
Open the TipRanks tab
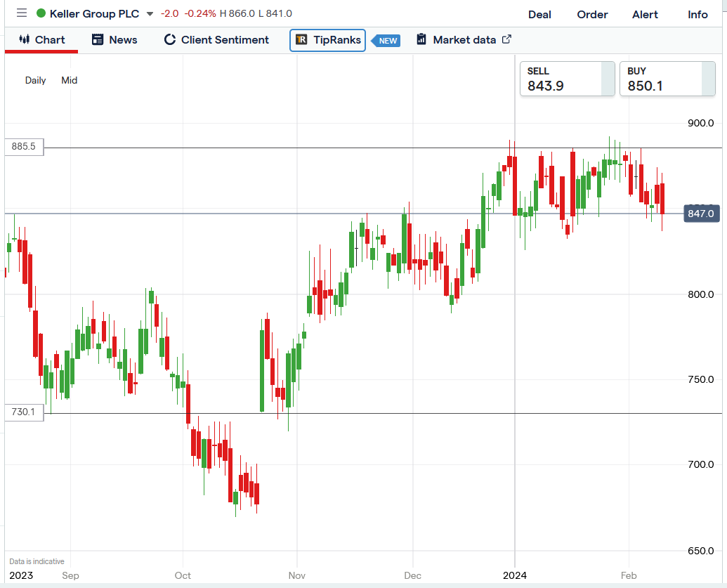(x=328, y=40)
